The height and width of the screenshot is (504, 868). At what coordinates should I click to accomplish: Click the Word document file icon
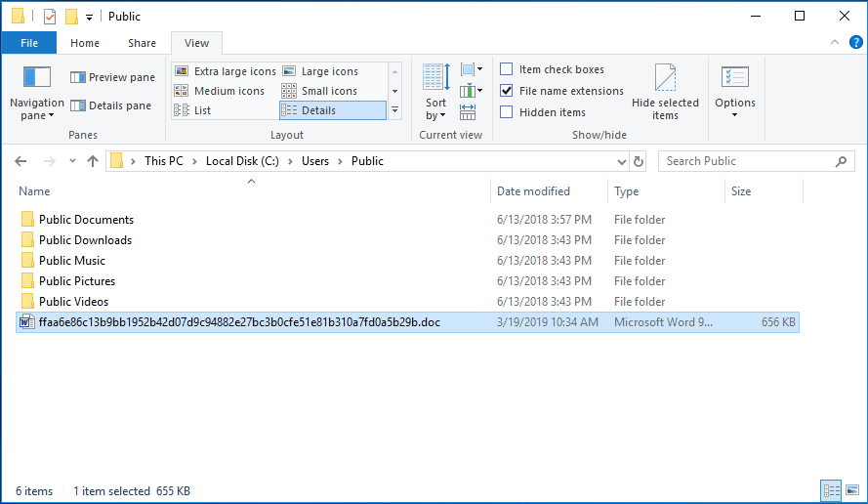26,321
